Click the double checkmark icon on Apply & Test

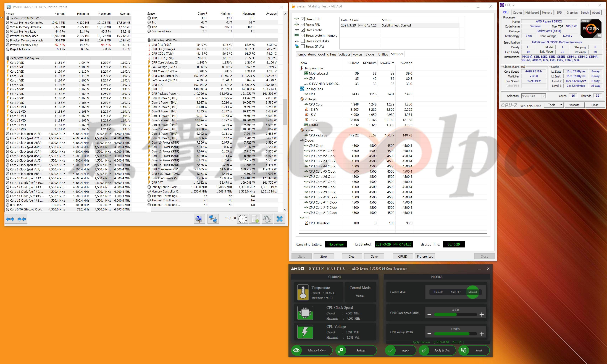pyautogui.click(x=424, y=350)
